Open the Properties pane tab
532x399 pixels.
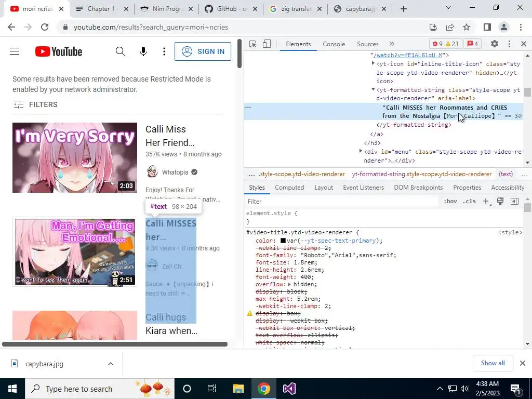click(x=467, y=188)
